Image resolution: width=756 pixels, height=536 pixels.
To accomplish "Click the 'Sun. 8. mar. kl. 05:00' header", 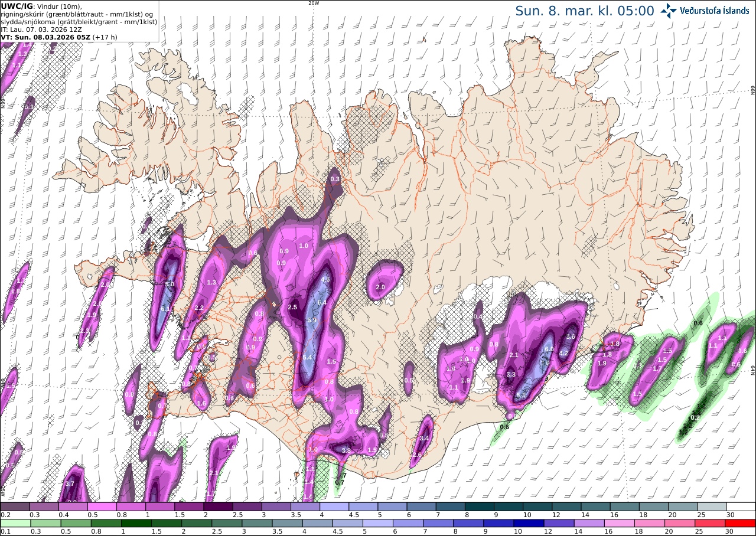I will (585, 11).
